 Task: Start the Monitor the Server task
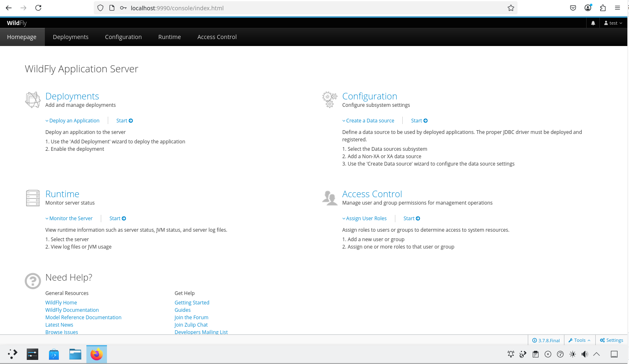pyautogui.click(x=118, y=219)
